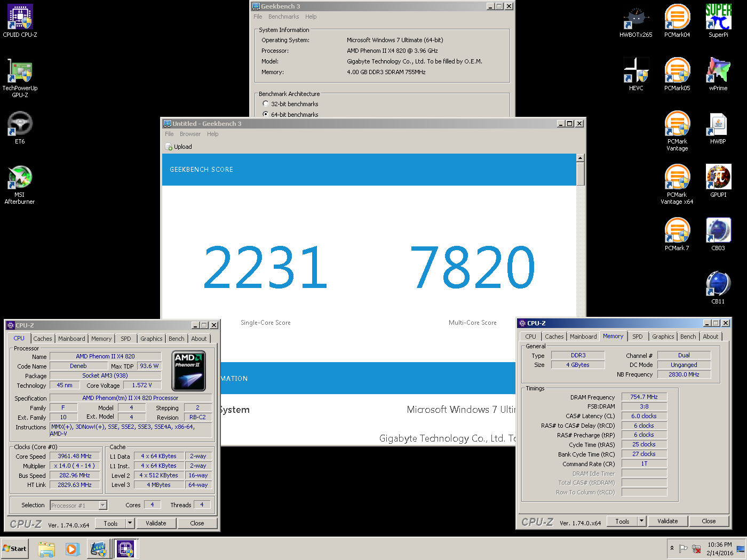
Task: Click the AMD Phenom II logo image
Action: coord(188,371)
